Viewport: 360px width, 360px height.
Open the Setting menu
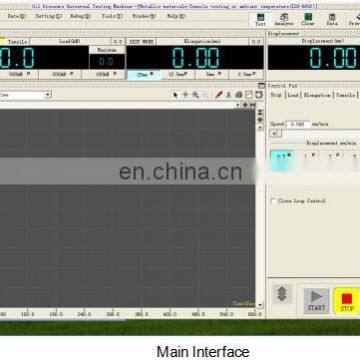(x=49, y=16)
